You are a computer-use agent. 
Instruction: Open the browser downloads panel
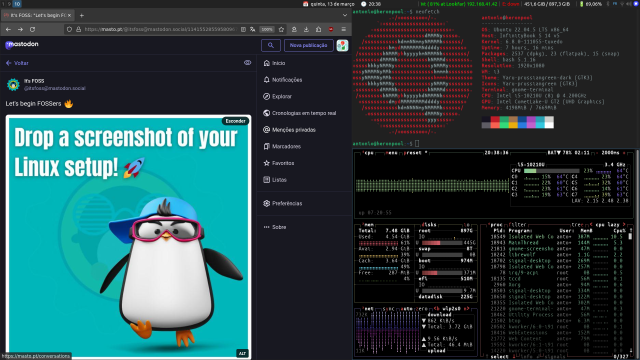[x=306, y=29]
